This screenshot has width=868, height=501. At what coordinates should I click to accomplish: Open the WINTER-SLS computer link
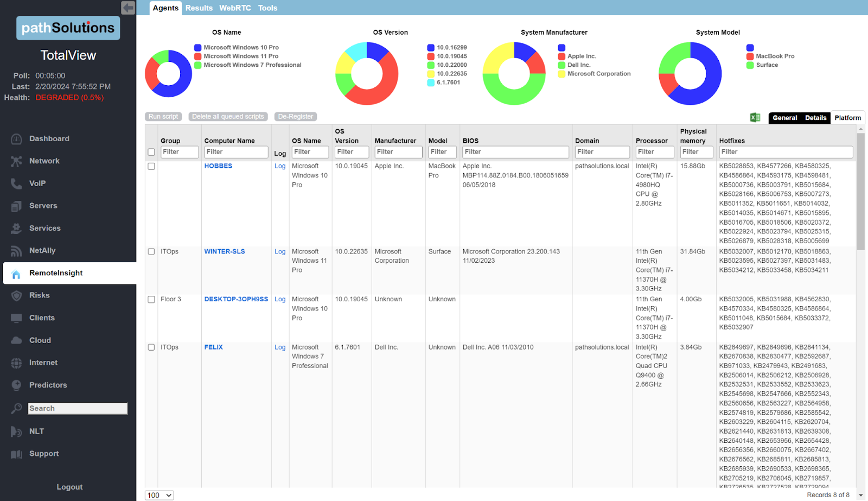pos(225,251)
